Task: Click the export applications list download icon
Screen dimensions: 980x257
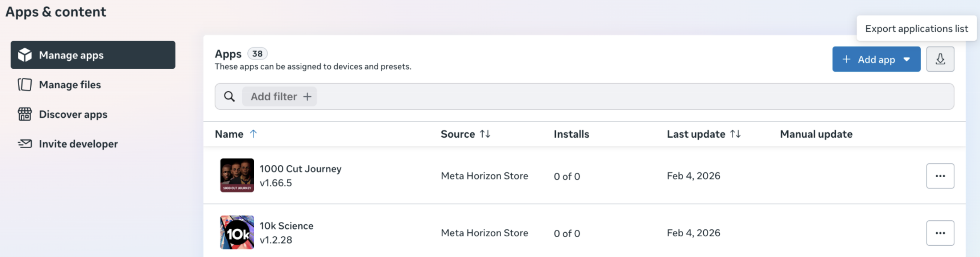Action: pyautogui.click(x=940, y=59)
